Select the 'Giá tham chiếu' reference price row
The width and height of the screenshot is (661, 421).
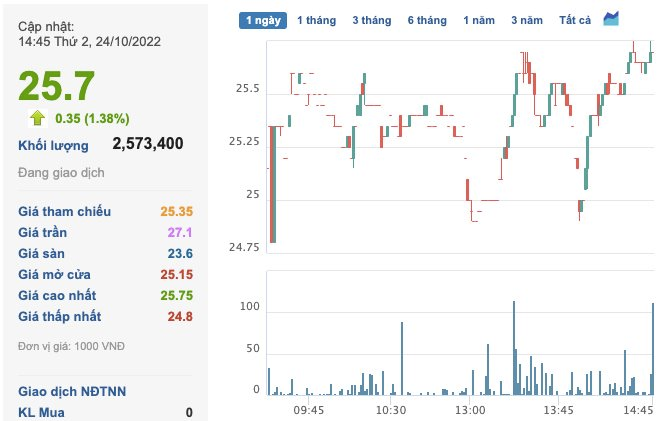tap(65, 211)
